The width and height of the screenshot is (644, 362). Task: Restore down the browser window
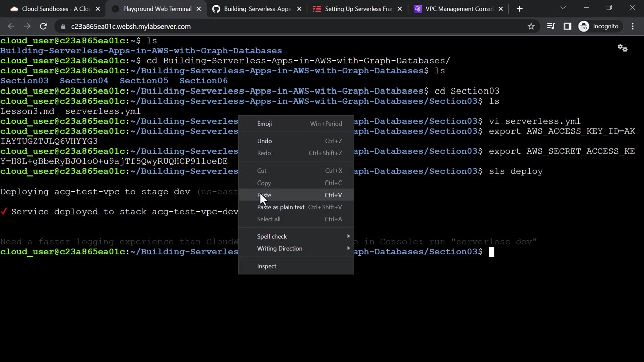[609, 8]
